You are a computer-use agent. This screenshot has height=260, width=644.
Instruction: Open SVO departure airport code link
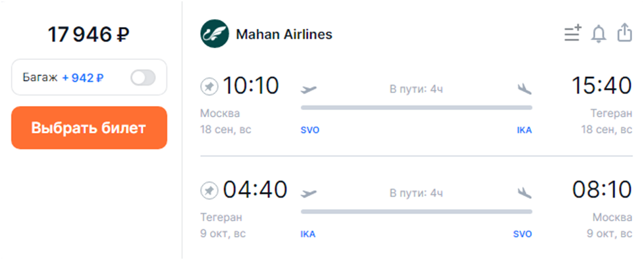309,130
